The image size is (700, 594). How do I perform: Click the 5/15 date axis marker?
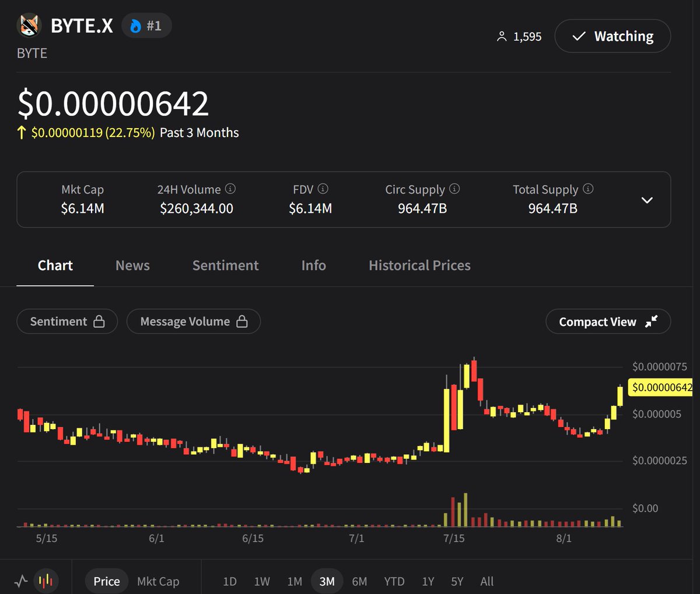click(x=47, y=539)
